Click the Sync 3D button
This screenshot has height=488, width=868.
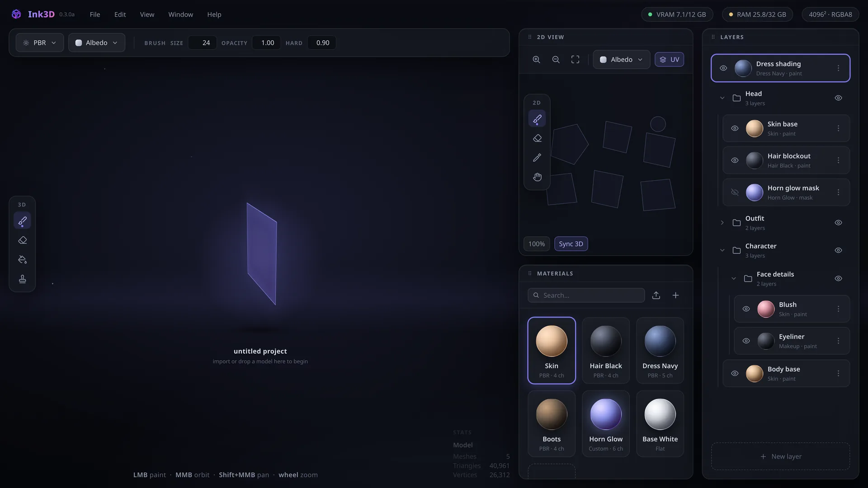[x=571, y=244]
